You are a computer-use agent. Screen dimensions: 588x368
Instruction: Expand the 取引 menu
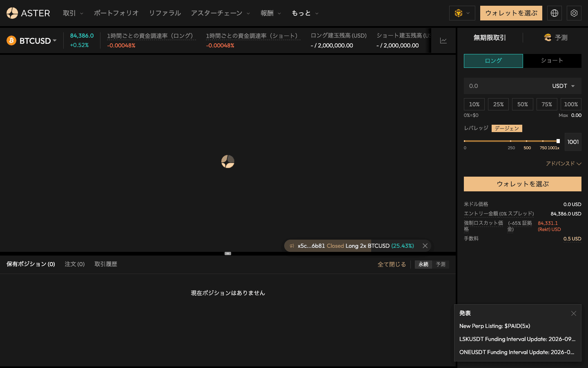pos(73,13)
